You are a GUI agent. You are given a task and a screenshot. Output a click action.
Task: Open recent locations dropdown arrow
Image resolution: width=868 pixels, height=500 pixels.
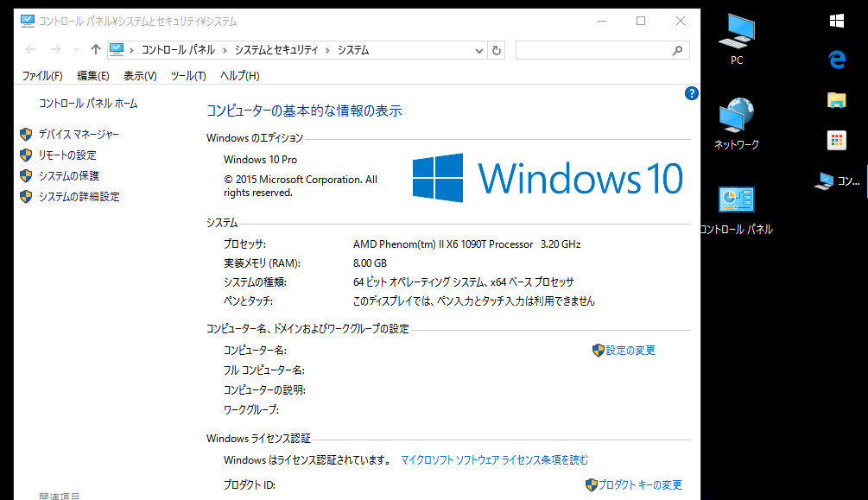[76, 50]
